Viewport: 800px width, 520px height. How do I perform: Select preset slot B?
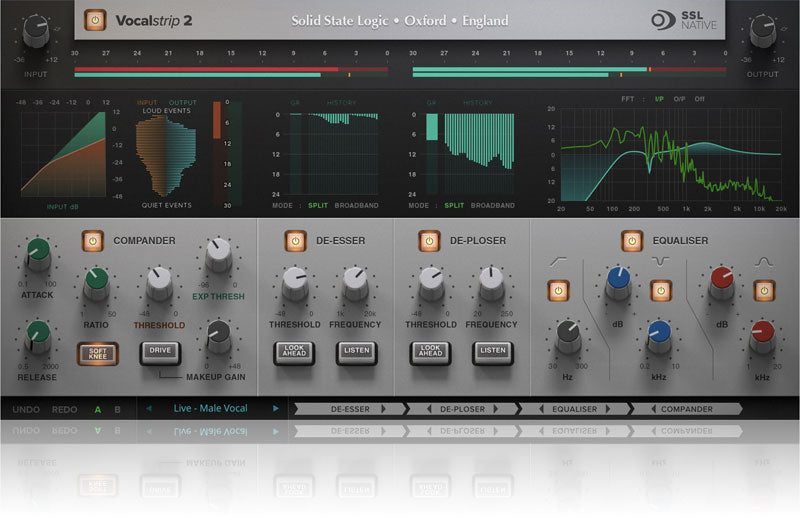pyautogui.click(x=117, y=409)
